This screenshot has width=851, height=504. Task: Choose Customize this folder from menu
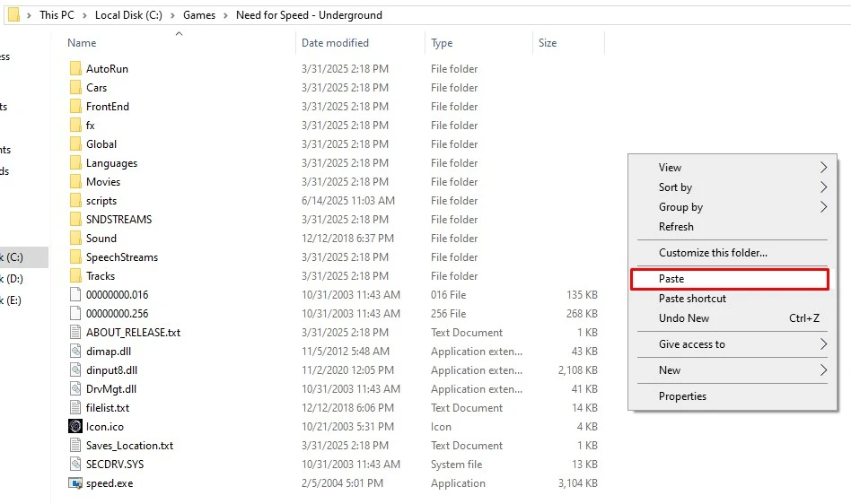point(713,253)
